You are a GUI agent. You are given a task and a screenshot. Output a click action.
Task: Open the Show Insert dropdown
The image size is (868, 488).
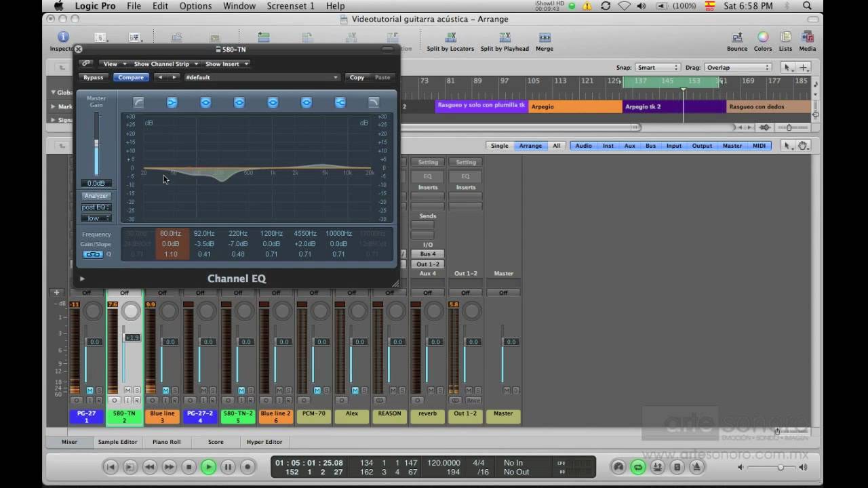226,64
